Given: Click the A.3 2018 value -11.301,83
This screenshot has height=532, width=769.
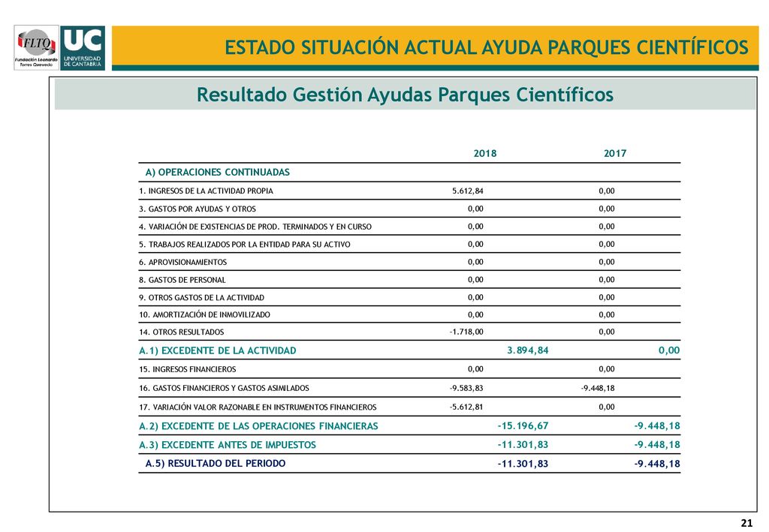Looking at the screenshot, I should tap(523, 445).
